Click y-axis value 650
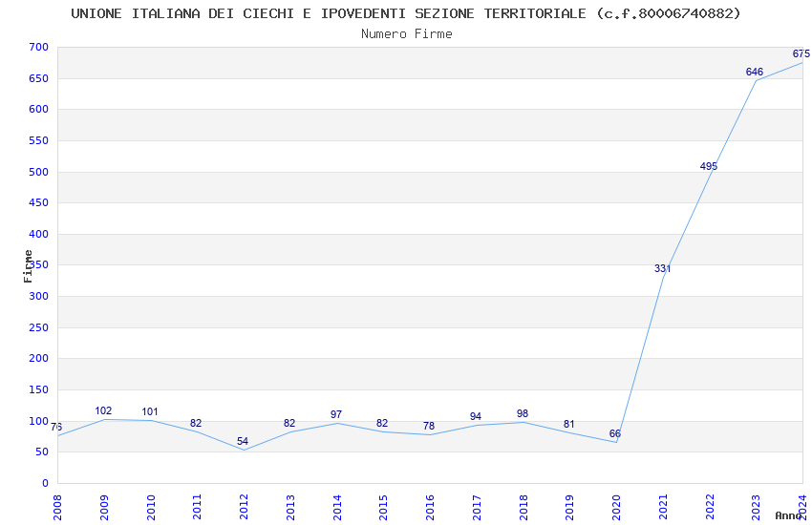Viewport: 812px width, 525px height. click(39, 78)
